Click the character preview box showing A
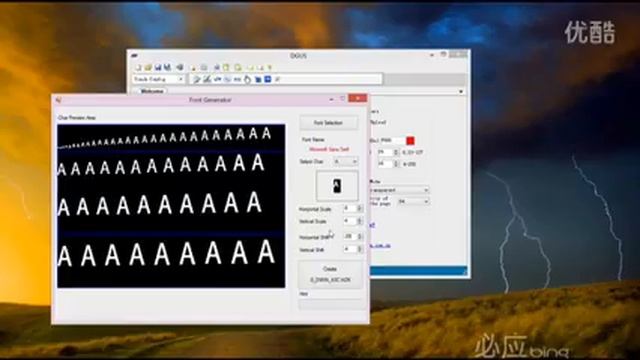Image resolution: width=640 pixels, height=360 pixels. coord(337,186)
